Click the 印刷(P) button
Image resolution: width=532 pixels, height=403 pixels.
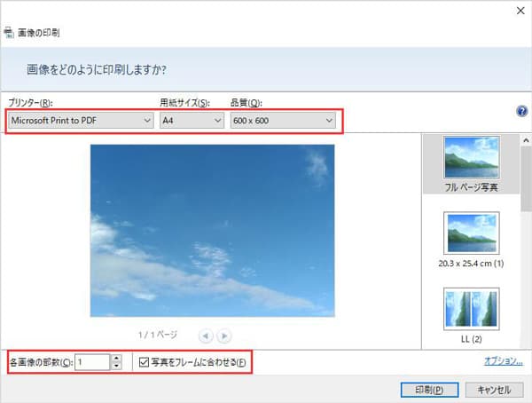pyautogui.click(x=429, y=390)
